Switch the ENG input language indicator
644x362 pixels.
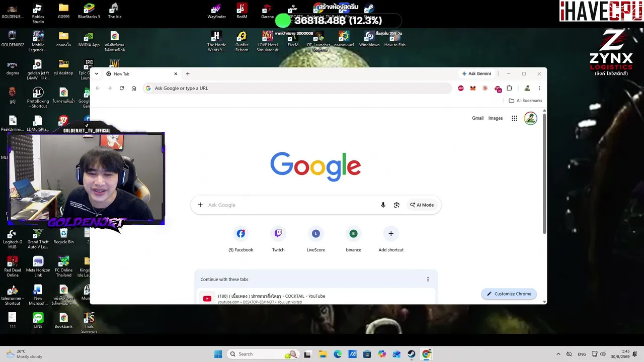click(582, 354)
